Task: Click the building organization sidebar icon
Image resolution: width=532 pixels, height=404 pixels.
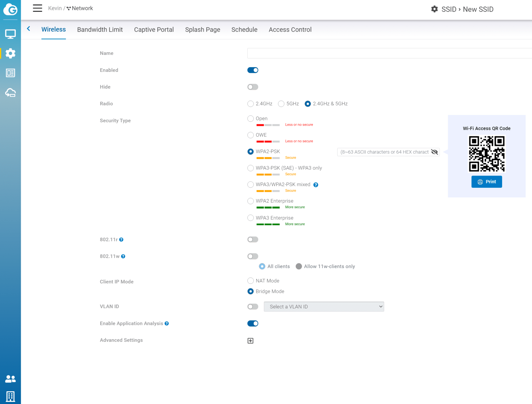Action: [x=11, y=397]
